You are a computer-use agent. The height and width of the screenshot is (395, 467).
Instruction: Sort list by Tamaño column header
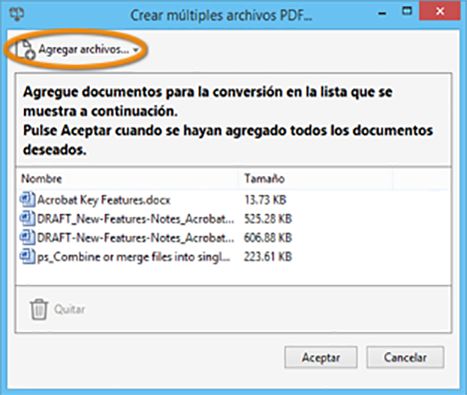pos(264,179)
